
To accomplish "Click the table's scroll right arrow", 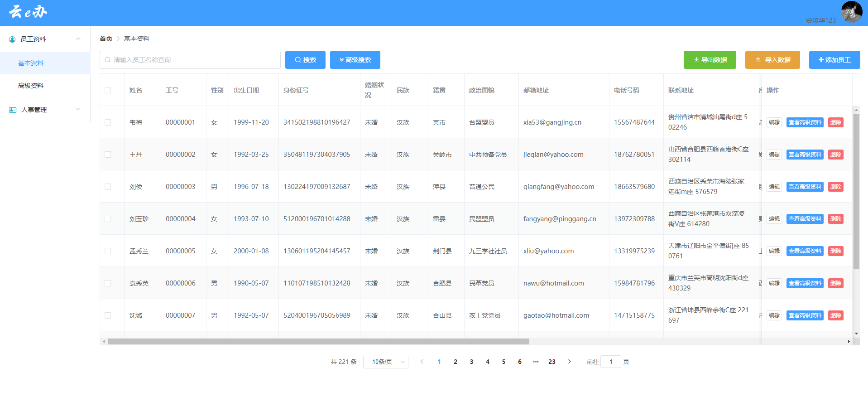I will click(x=849, y=341).
